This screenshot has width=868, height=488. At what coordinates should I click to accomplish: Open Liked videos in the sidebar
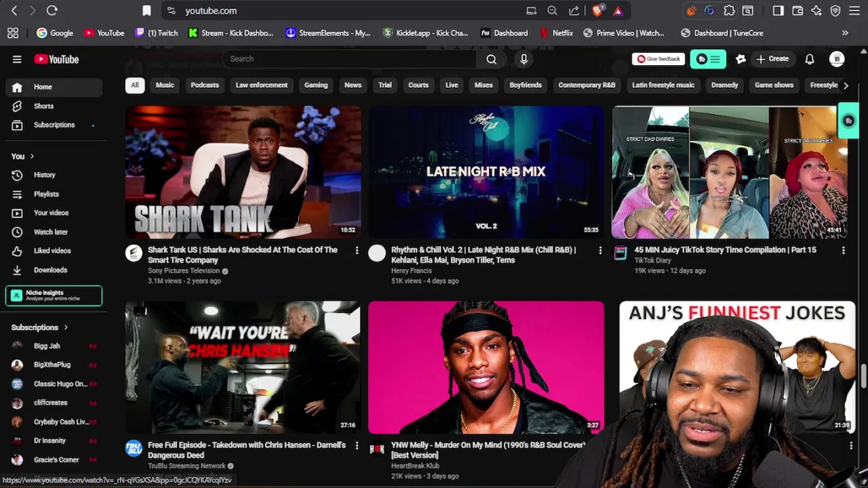click(x=54, y=251)
